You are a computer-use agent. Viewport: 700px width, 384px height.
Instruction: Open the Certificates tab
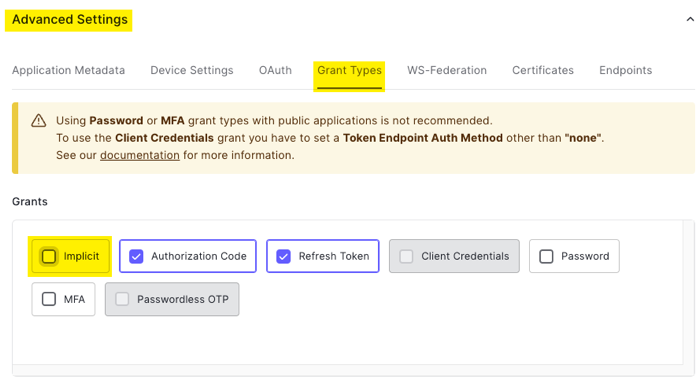(x=543, y=70)
